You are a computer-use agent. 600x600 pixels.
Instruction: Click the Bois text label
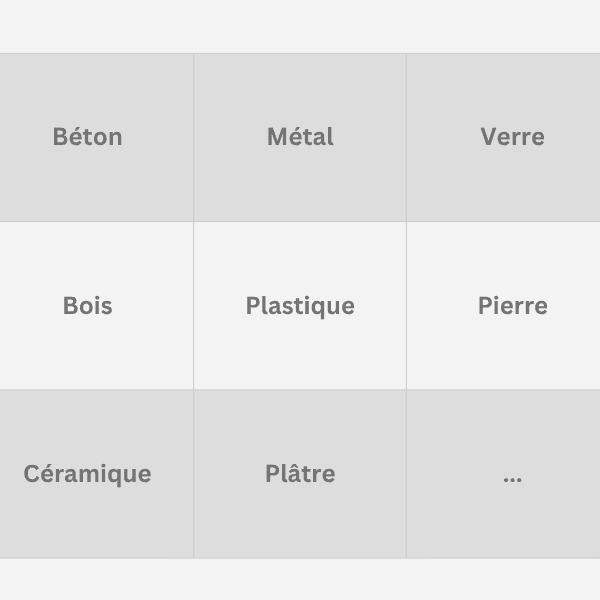[x=88, y=306]
